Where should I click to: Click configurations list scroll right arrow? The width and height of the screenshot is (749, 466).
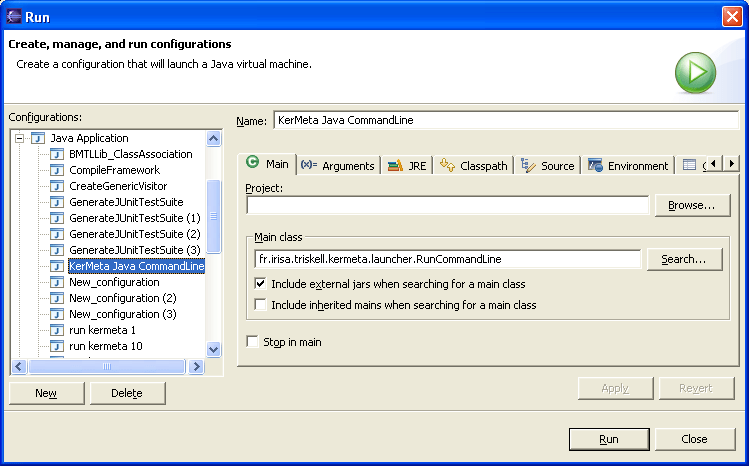coord(196,367)
